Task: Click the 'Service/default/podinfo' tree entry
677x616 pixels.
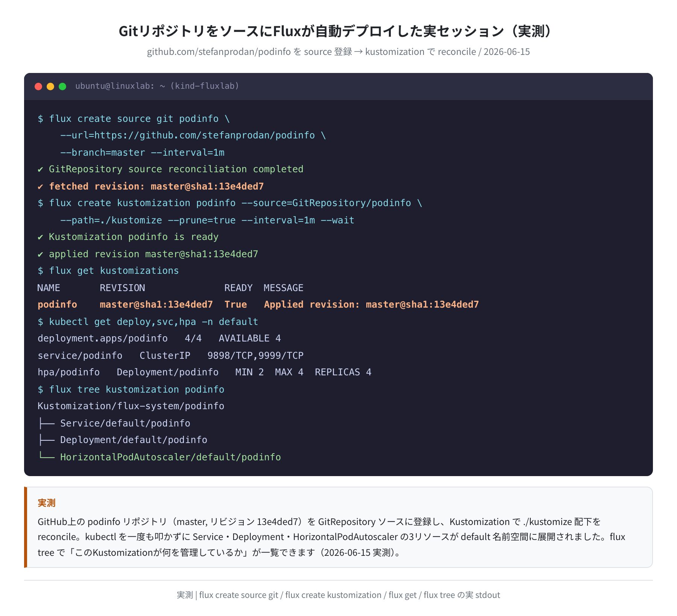Action: click(x=125, y=423)
